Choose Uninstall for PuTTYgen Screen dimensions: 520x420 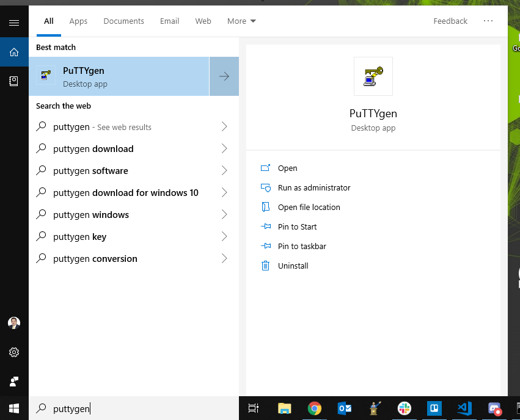point(285,266)
